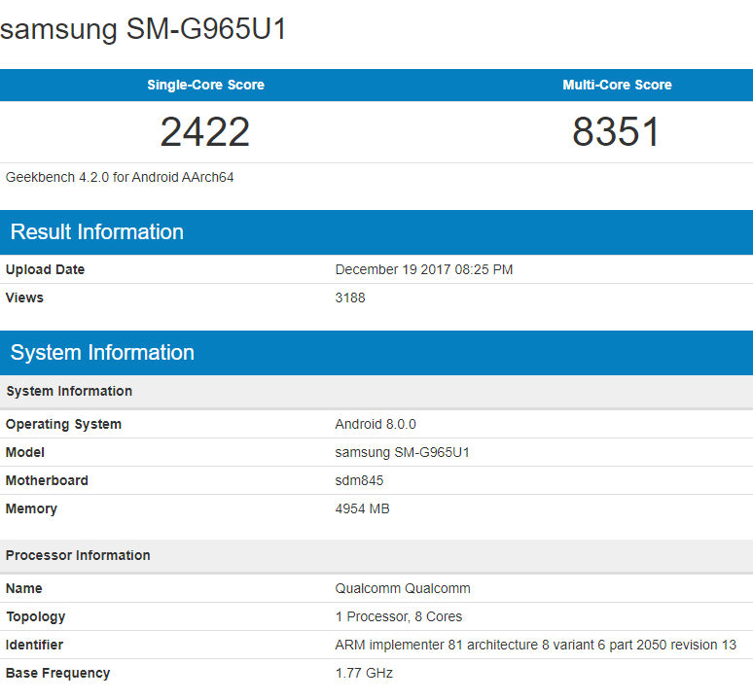The height and width of the screenshot is (700, 753).
Task: Click the Views count 3188
Action: [x=350, y=297]
